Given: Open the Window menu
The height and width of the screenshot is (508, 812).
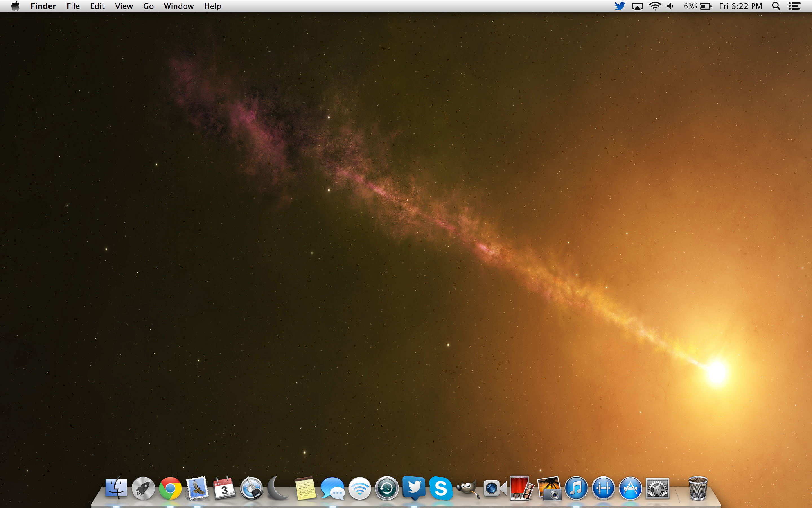Looking at the screenshot, I should (x=179, y=6).
